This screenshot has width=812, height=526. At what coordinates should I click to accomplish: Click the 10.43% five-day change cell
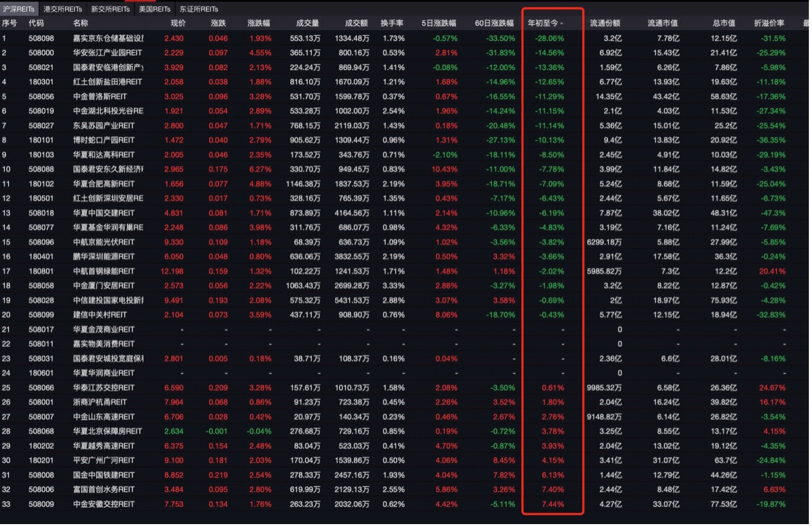click(444, 170)
